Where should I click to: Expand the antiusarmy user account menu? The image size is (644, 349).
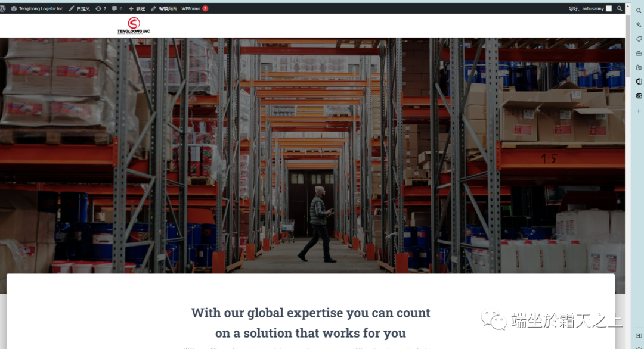point(590,8)
